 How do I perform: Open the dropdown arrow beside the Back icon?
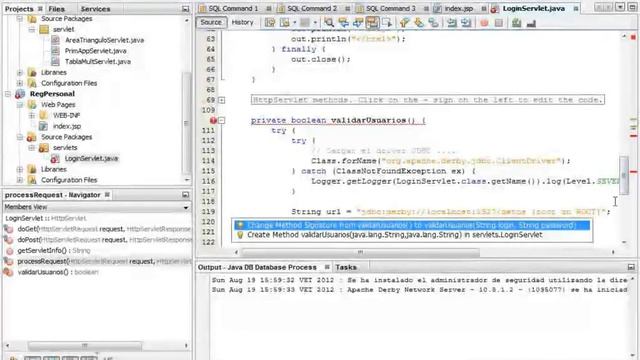coord(294,23)
